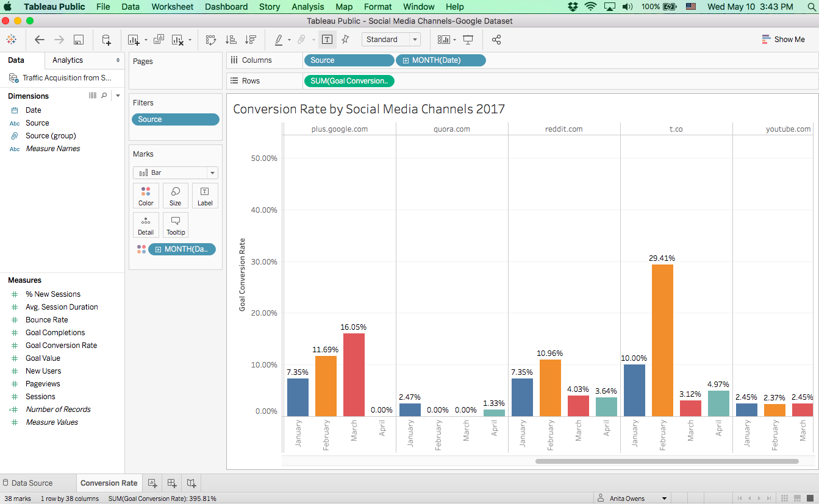Screen dimensions: 819x504
Task: Duplicate the sheet via toolbar icon
Action: coord(159,40)
